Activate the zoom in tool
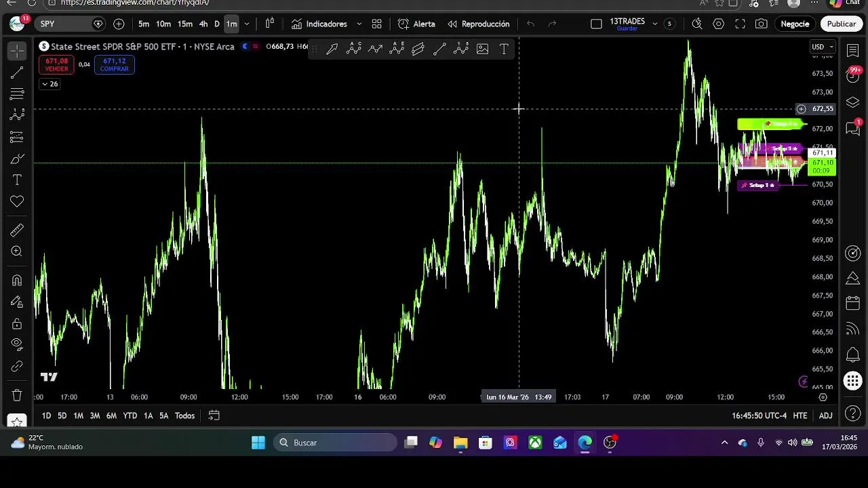868x488 pixels. pyautogui.click(x=17, y=251)
